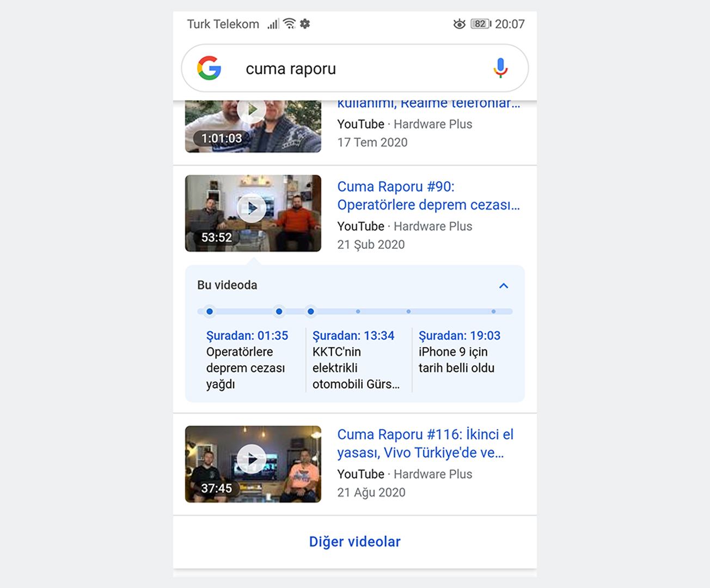Tap the Bu videoda heading
Viewport: 710px width, 588px height.
pyautogui.click(x=227, y=285)
